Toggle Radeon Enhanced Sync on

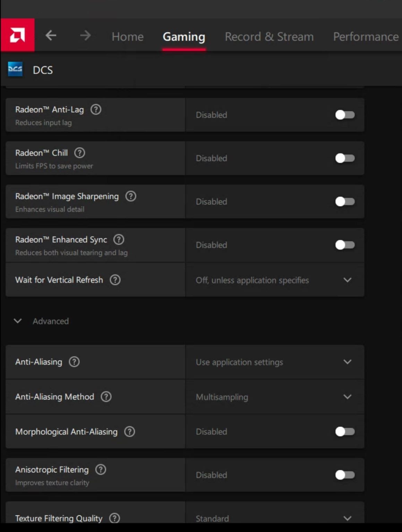pyautogui.click(x=345, y=245)
